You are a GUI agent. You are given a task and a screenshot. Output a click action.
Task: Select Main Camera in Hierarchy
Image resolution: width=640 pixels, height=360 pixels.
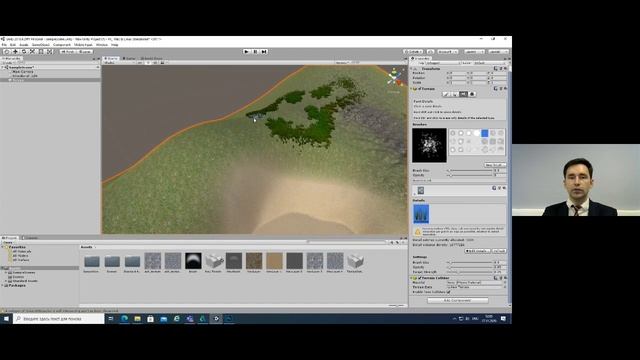[22, 71]
